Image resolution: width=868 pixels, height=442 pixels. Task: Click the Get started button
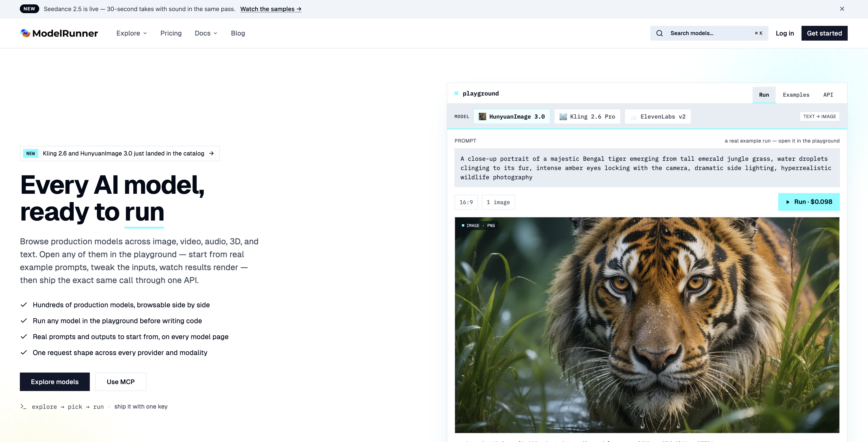pyautogui.click(x=824, y=33)
